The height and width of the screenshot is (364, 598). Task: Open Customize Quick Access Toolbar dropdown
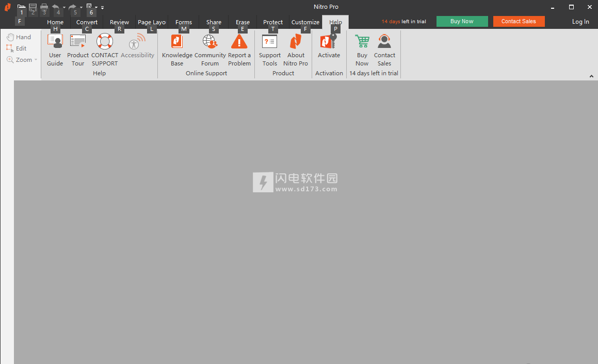pos(102,7)
